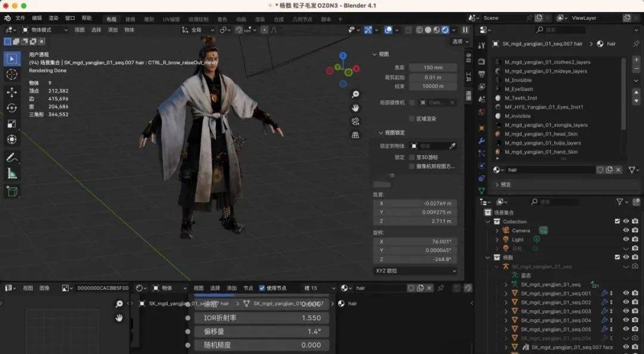
Task: Uncheck the 使用节点 checkbox
Action: (262, 288)
